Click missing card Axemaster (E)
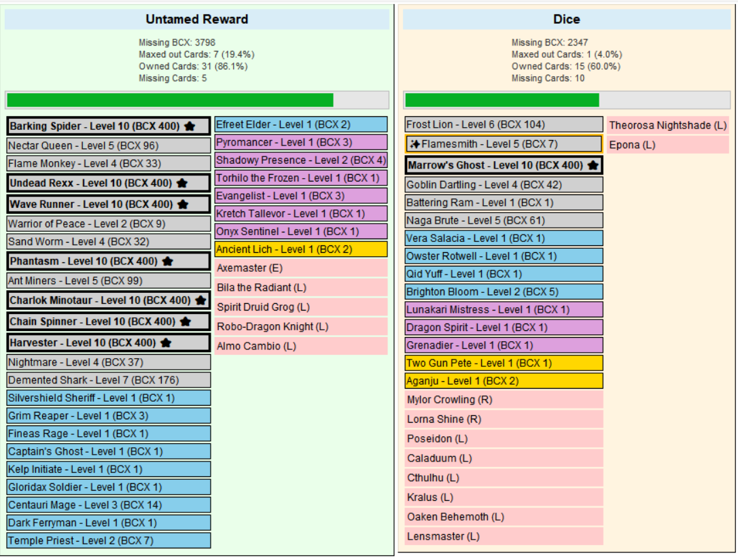The image size is (738, 560). click(x=301, y=268)
